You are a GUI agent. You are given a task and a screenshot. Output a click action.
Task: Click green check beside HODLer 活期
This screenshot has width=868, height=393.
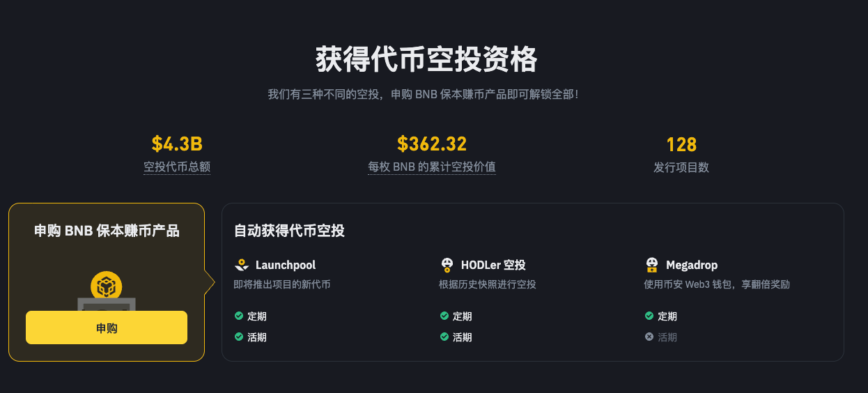[444, 337]
